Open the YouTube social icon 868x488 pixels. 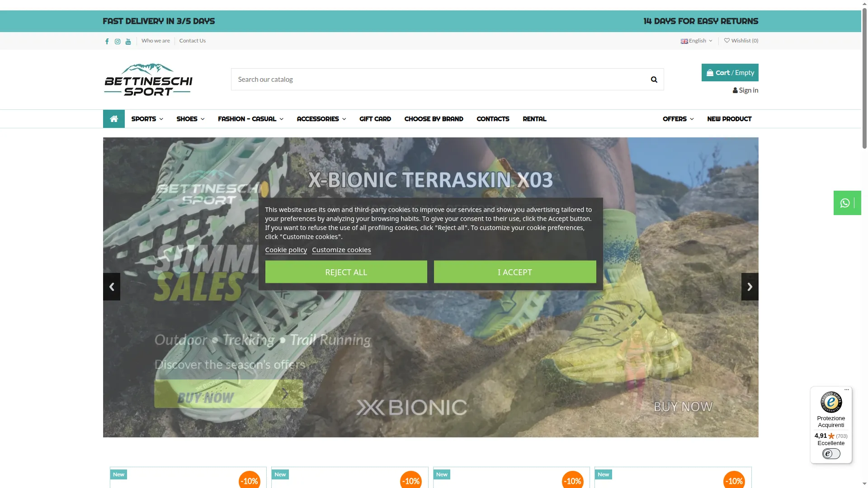(x=128, y=42)
